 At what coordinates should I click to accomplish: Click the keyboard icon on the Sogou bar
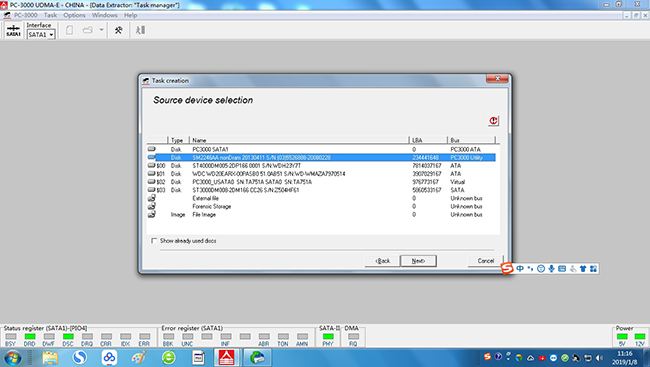(x=562, y=269)
